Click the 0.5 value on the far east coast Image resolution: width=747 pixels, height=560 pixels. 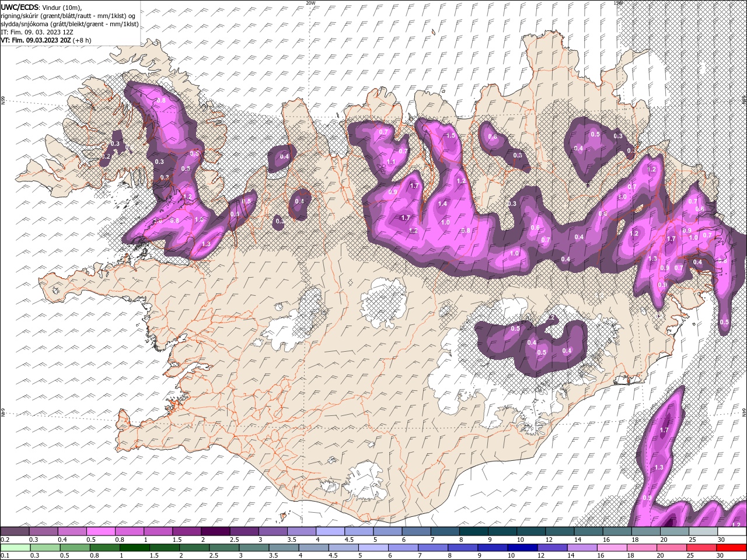coord(724,322)
